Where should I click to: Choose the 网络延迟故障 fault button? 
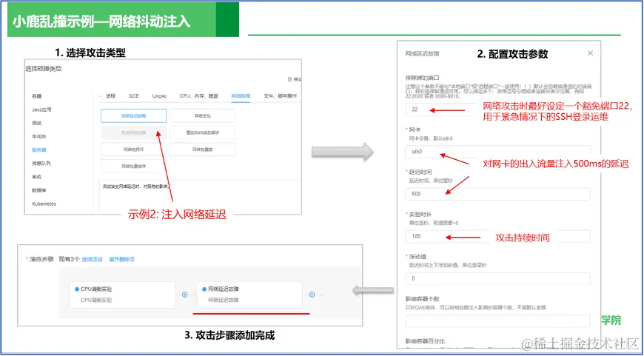tap(133, 115)
